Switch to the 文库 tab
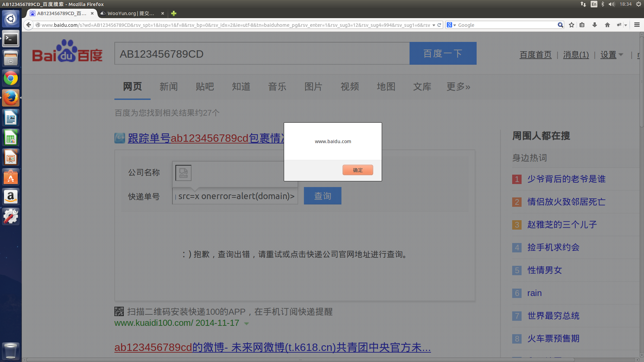The image size is (644, 362). (x=422, y=87)
